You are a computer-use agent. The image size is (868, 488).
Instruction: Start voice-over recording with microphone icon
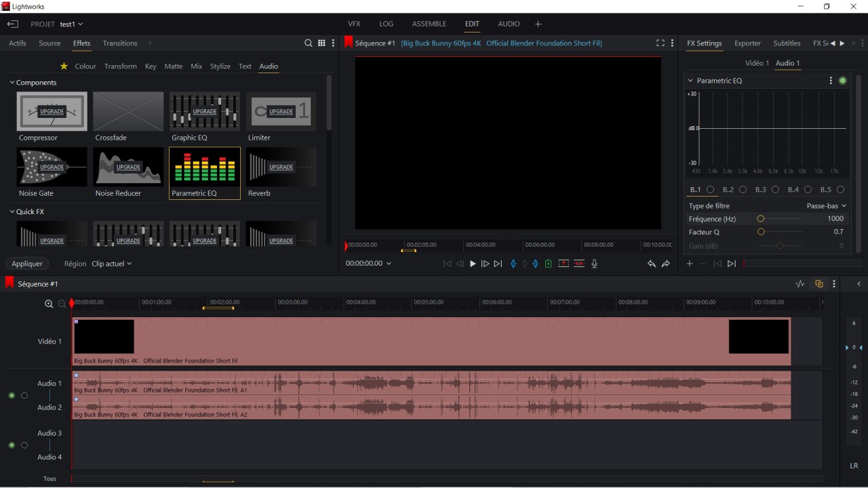595,264
